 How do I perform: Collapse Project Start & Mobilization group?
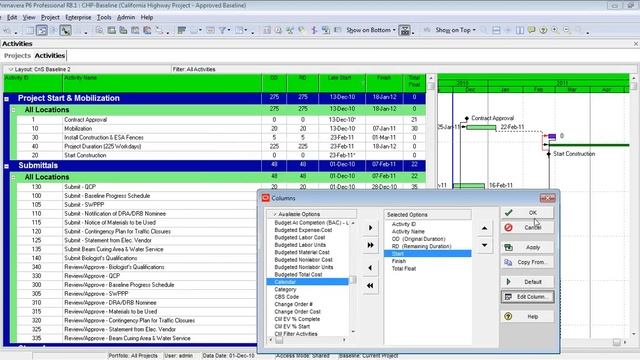7,99
